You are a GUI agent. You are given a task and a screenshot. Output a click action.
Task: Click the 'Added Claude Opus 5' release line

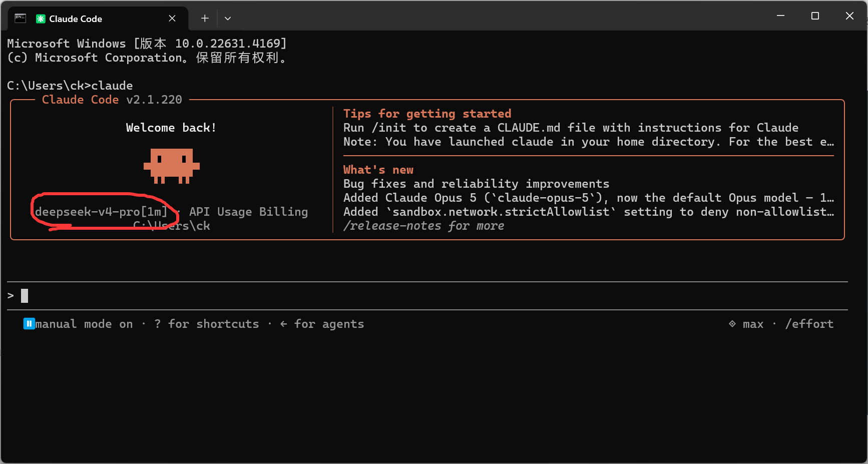coord(589,198)
